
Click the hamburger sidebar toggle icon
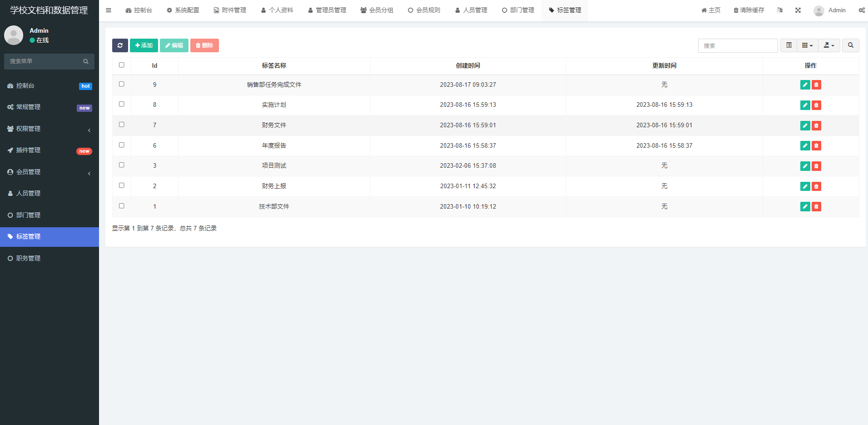109,10
